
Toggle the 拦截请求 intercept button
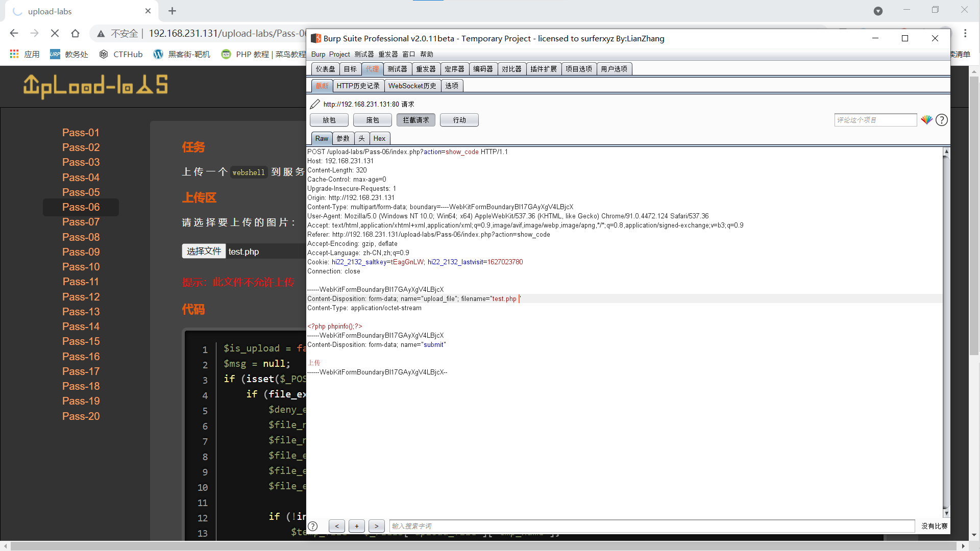[416, 120]
